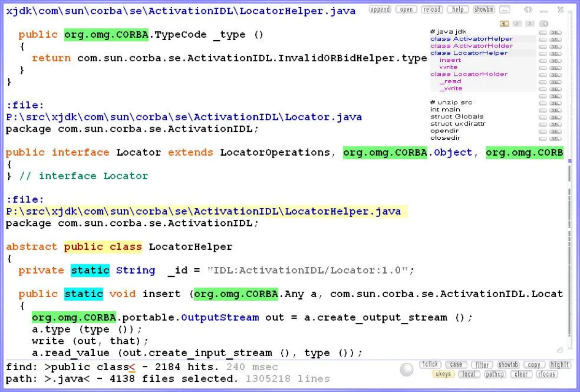The image size is (580, 392).
Task: Toggle the 'showtab' option
Action: pos(508,365)
